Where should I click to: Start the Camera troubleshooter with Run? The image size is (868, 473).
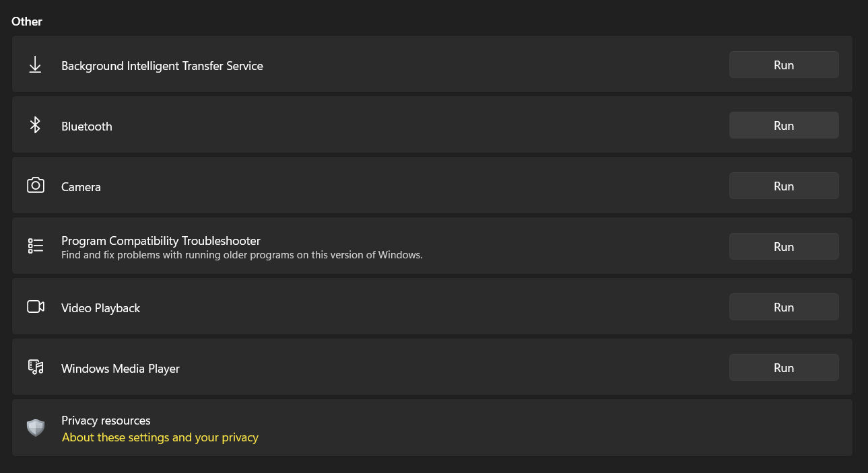click(x=783, y=186)
